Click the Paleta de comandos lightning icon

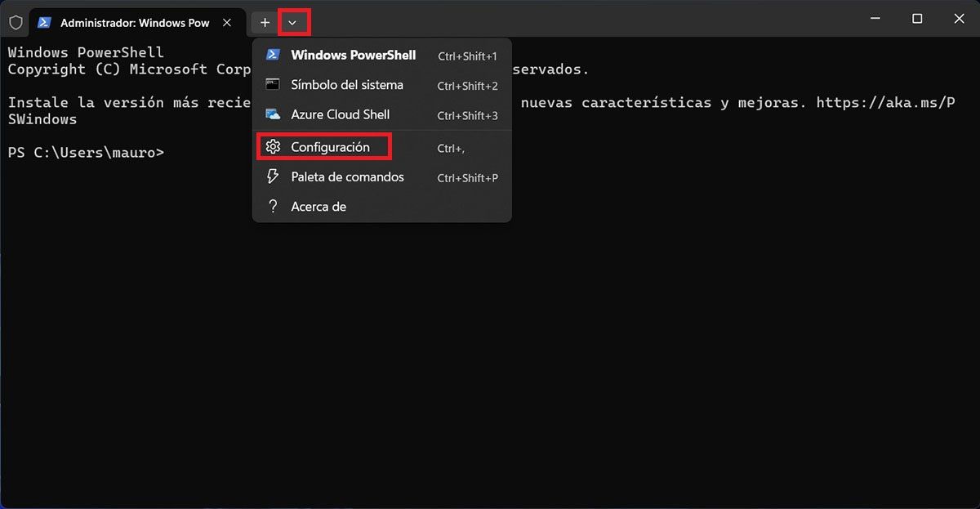point(274,177)
